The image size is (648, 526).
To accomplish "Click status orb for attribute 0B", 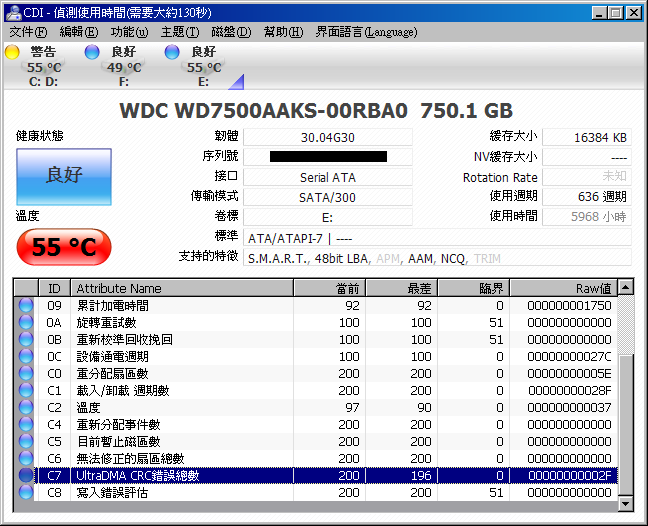I will click(x=26, y=339).
